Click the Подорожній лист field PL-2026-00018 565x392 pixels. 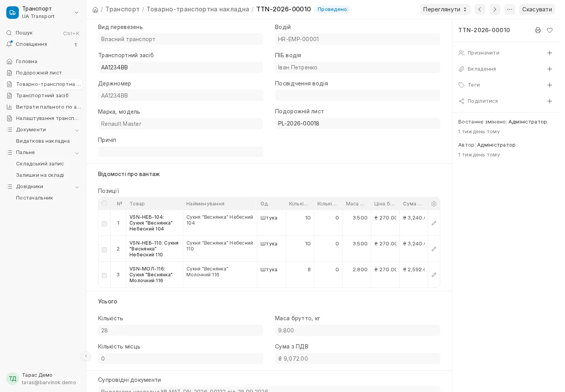357,123
